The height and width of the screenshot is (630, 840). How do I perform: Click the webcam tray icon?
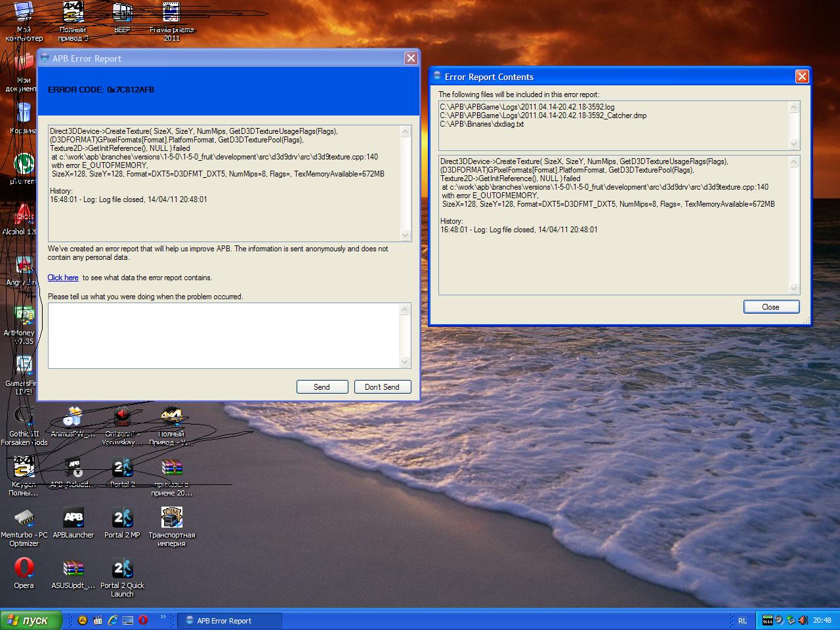pyautogui.click(x=780, y=620)
